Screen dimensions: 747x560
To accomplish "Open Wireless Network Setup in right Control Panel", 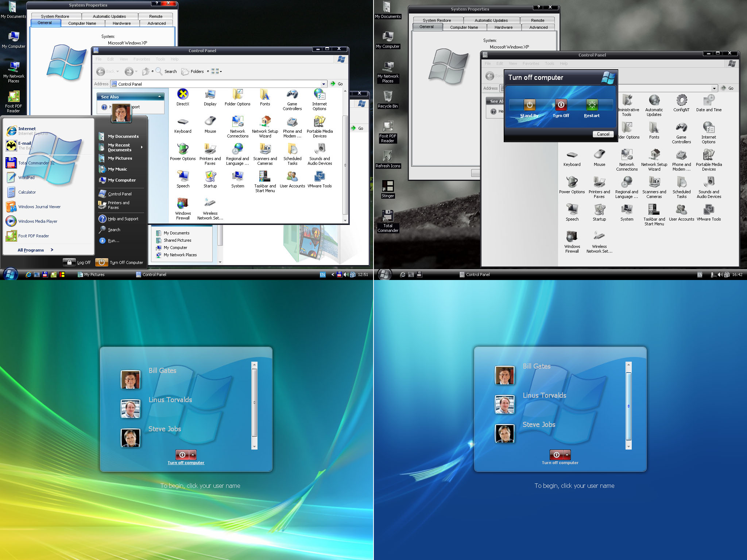I will pyautogui.click(x=599, y=242).
